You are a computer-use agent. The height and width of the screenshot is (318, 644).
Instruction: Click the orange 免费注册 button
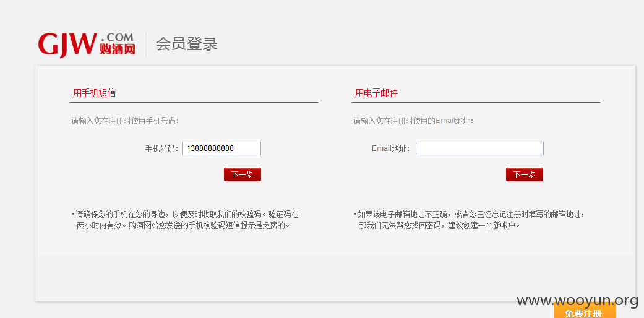point(585,311)
